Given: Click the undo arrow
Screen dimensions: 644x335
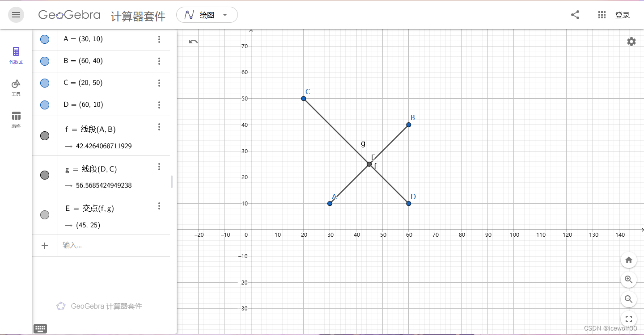Looking at the screenshot, I should click(x=193, y=42).
